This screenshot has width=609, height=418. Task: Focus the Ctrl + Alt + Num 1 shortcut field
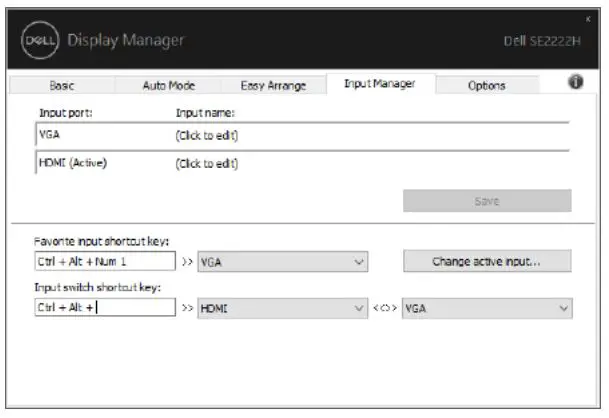(x=105, y=261)
